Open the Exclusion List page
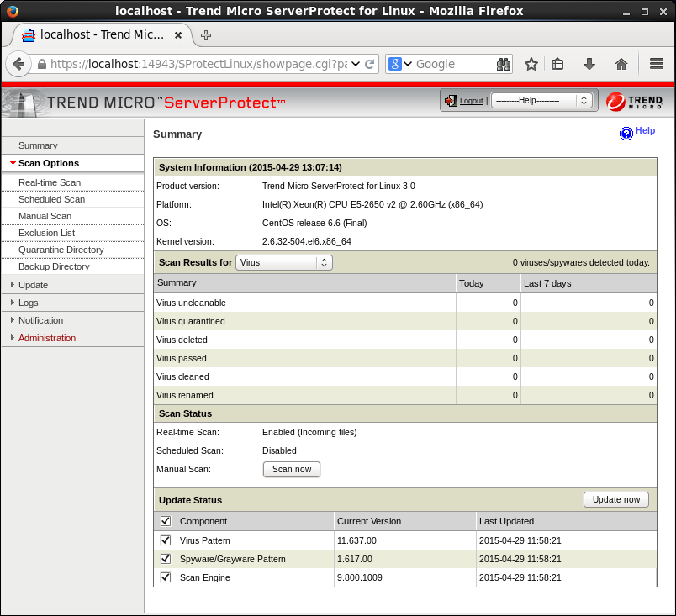676x616 pixels. (46, 233)
